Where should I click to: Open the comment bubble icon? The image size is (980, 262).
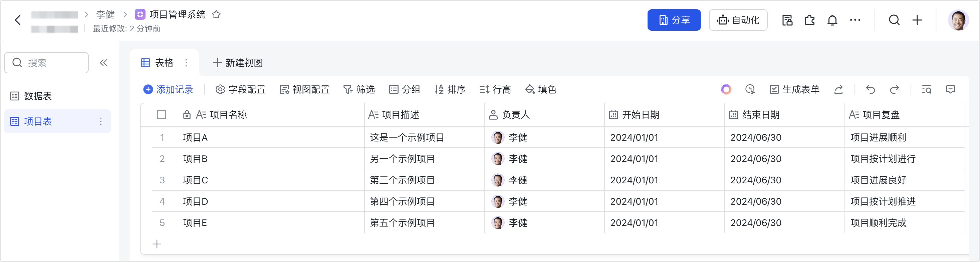[x=950, y=90]
